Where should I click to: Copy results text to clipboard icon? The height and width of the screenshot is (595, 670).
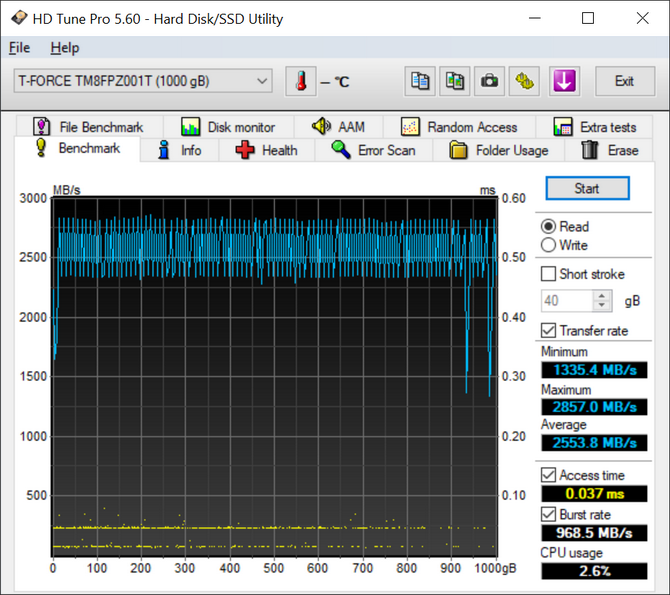click(421, 81)
